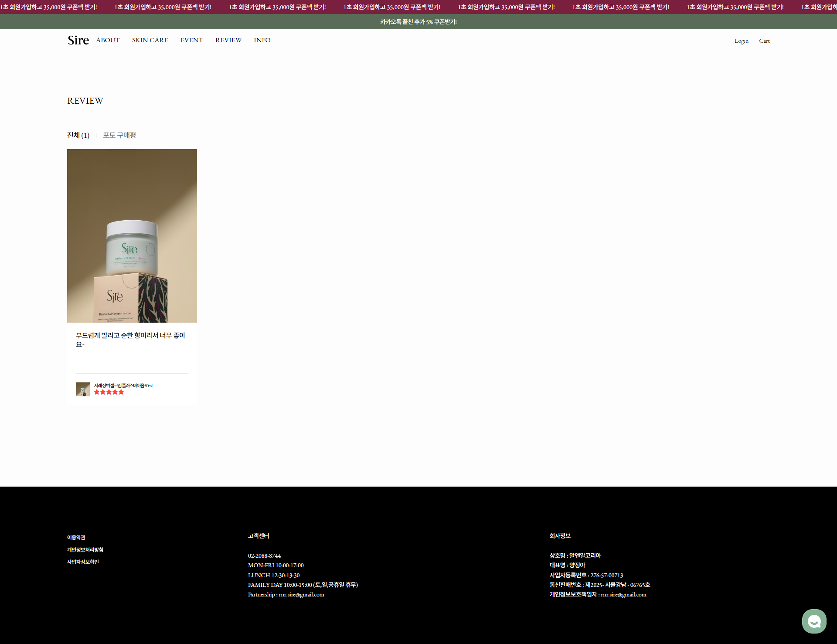
Task: Open the Sire cream jar review photo
Action: pyautogui.click(x=132, y=236)
